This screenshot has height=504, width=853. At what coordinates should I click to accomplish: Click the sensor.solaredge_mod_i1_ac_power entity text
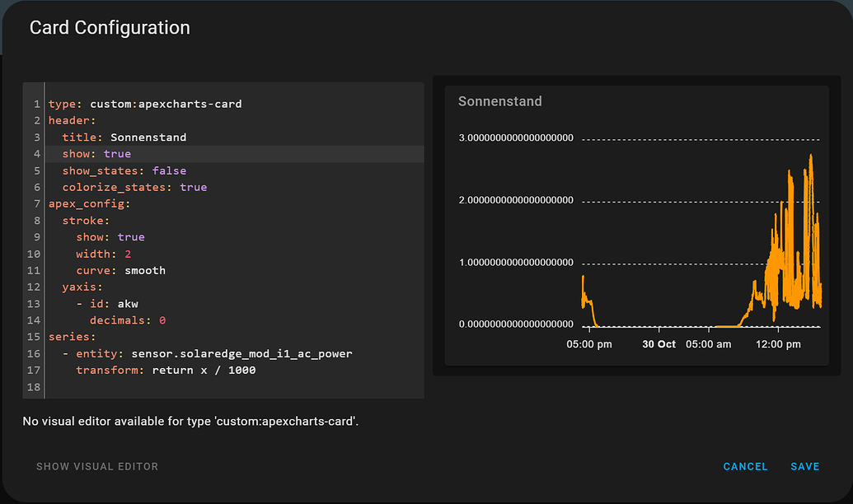(x=241, y=353)
